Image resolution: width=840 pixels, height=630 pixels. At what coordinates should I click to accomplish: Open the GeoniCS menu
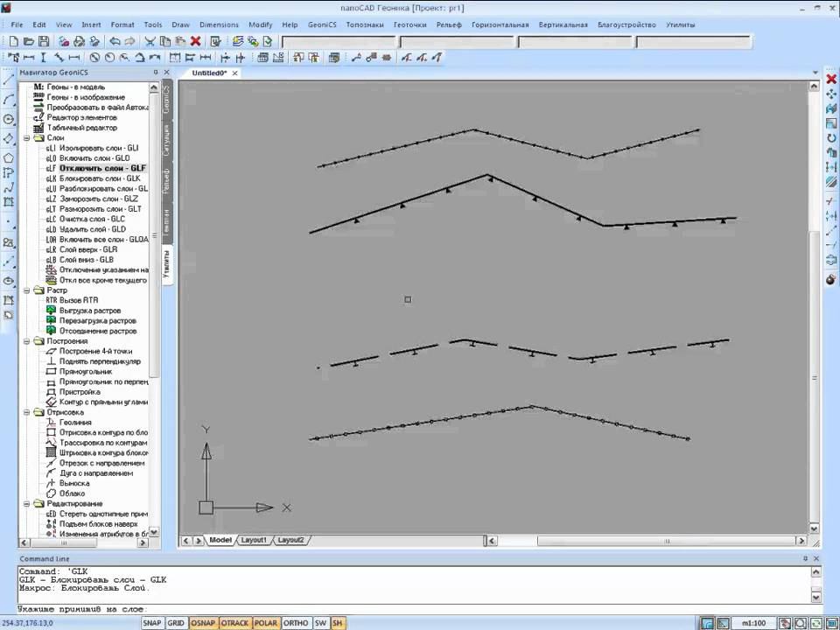[322, 24]
